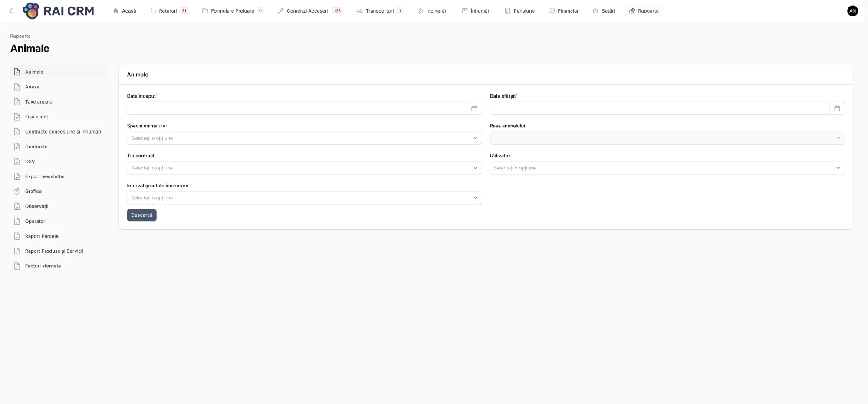The image size is (868, 404).
Task: Open the Tip contract dropdown
Action: pyautogui.click(x=304, y=168)
